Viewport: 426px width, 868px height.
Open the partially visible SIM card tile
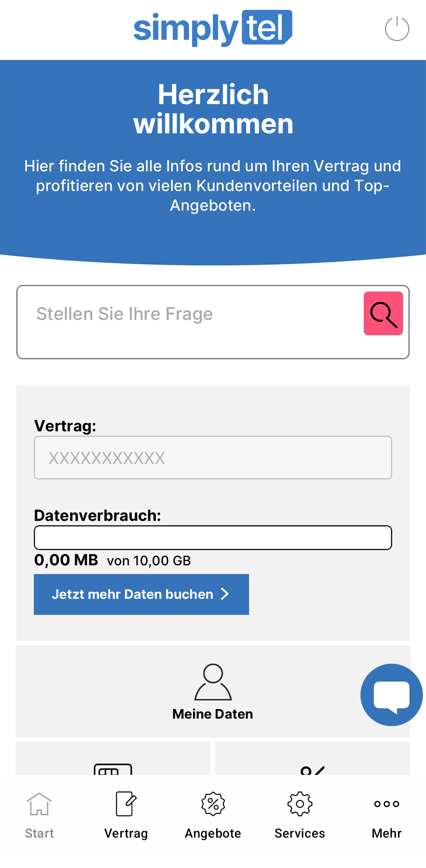coord(113,758)
